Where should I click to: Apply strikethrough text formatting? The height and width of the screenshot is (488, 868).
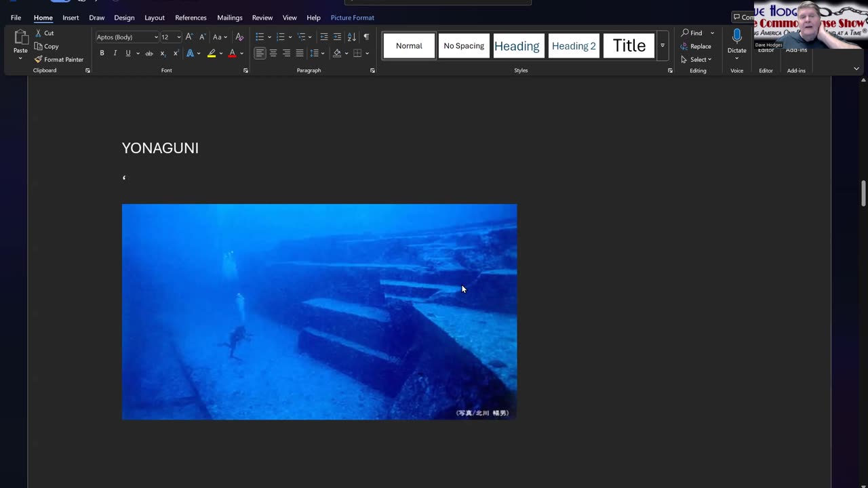pyautogui.click(x=149, y=53)
